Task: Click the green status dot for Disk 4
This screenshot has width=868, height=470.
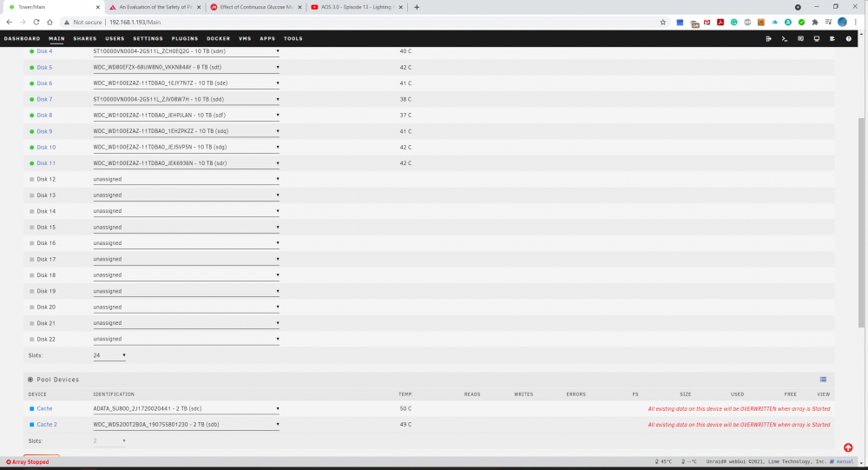Action: coord(31,51)
